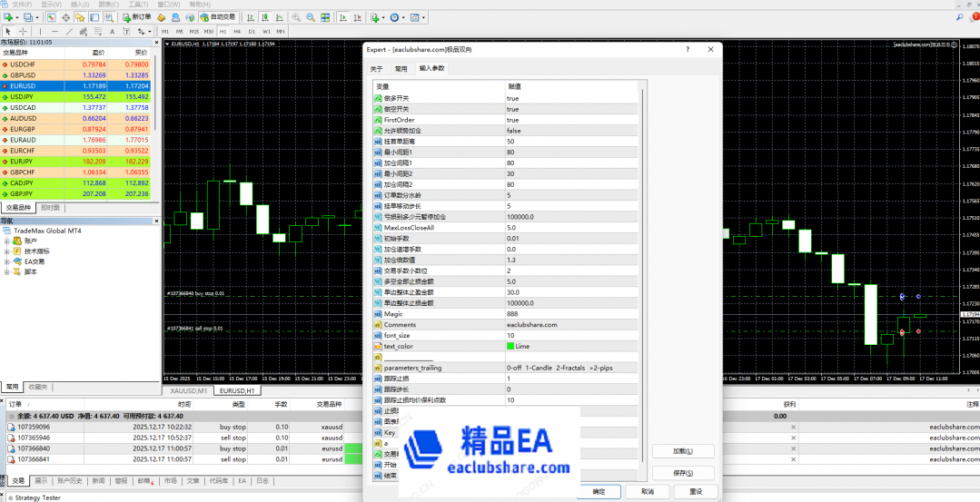Expand the 脚本 node in navigator
The width and height of the screenshot is (980, 502).
tap(7, 271)
